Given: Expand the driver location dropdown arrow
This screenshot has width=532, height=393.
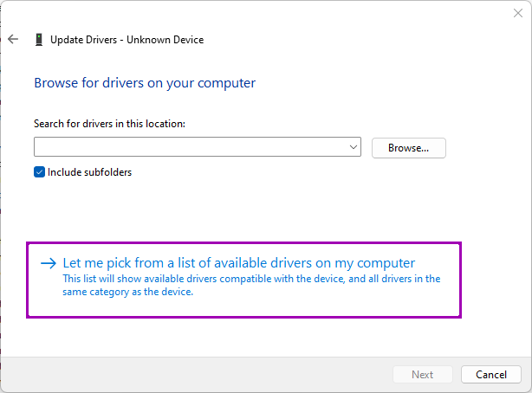Looking at the screenshot, I should 354,148.
